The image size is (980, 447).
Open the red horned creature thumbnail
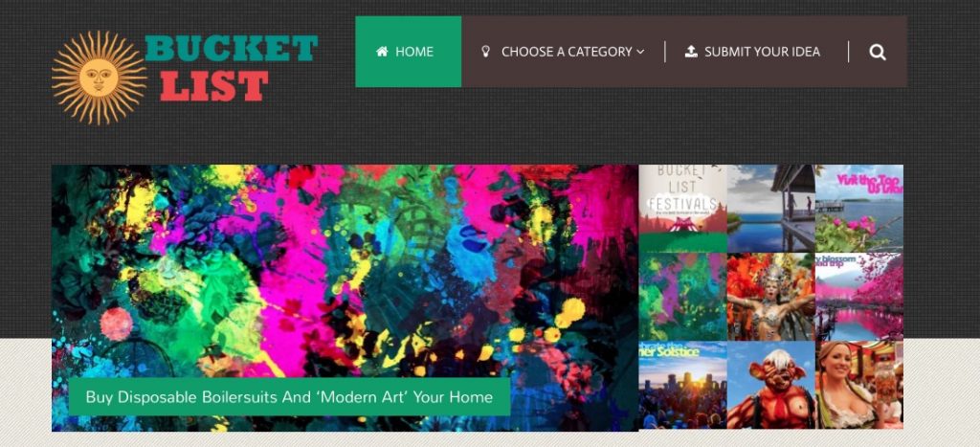pyautogui.click(x=770, y=385)
